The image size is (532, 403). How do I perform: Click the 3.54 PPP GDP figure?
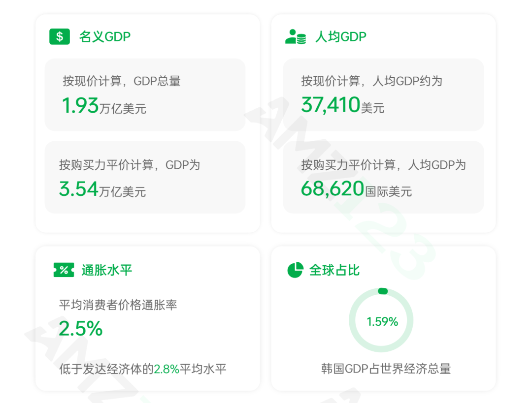tap(79, 189)
